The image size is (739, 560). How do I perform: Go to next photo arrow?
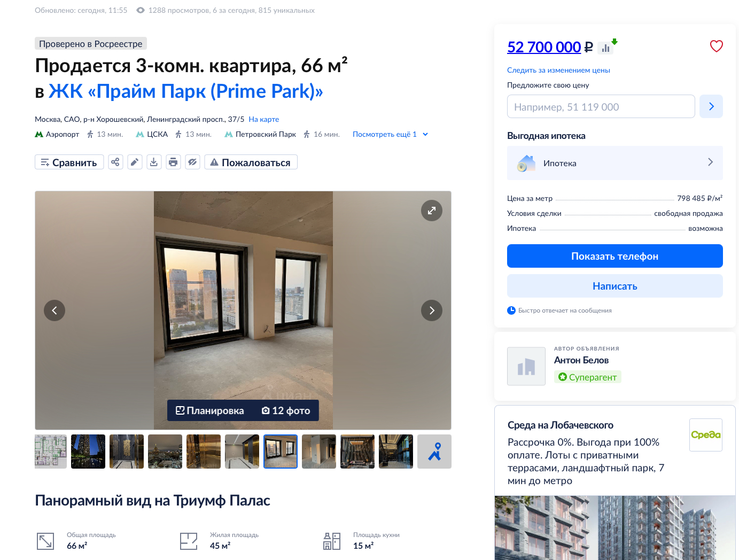coord(432,310)
